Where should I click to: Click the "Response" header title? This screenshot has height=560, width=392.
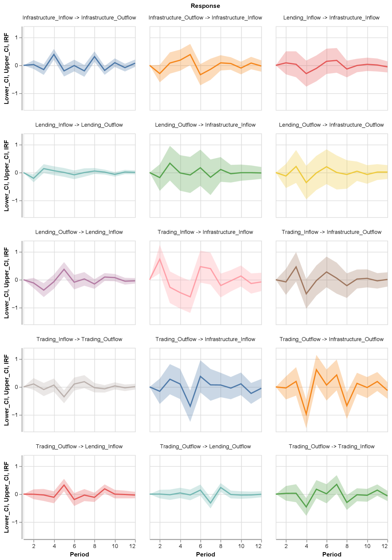click(x=205, y=6)
